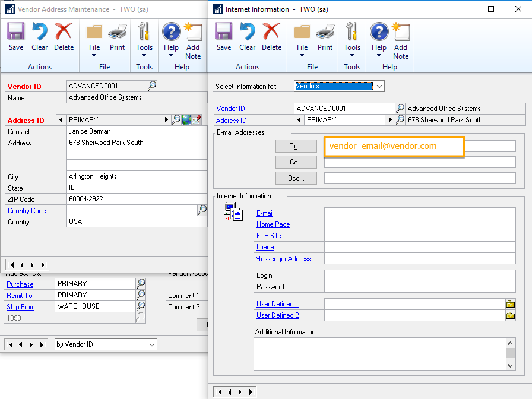The height and width of the screenshot is (399, 532).
Task: Click the Bcc... button
Action: click(x=296, y=178)
